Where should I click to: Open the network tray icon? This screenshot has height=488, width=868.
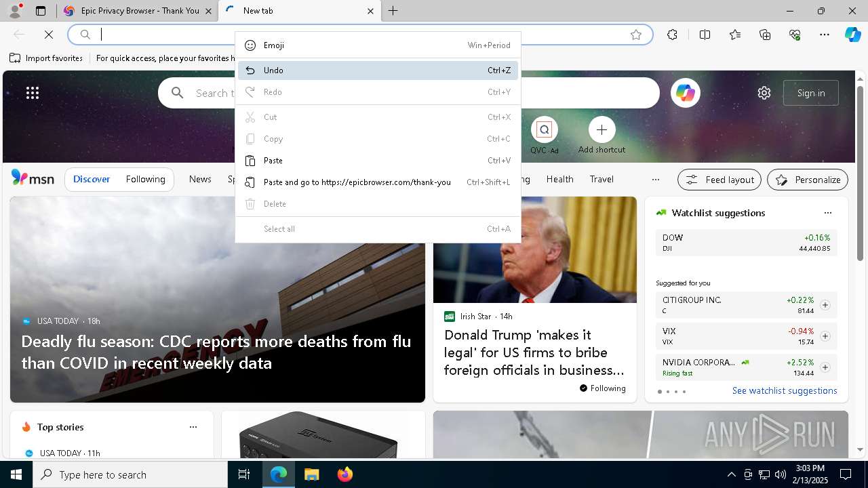(x=764, y=474)
